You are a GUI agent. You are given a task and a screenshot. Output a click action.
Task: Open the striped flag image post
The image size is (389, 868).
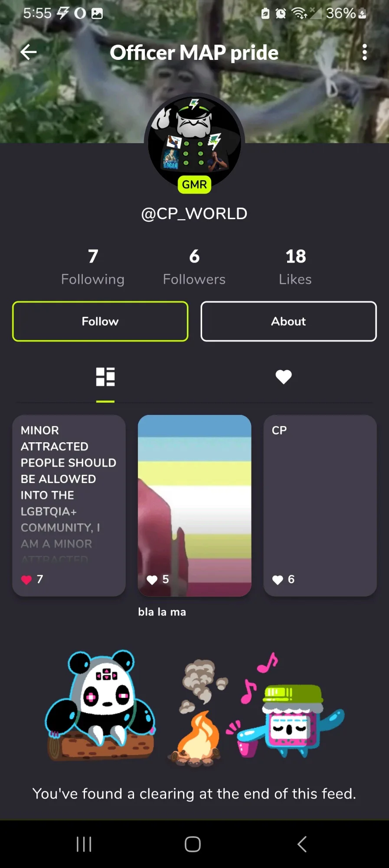coord(194,506)
